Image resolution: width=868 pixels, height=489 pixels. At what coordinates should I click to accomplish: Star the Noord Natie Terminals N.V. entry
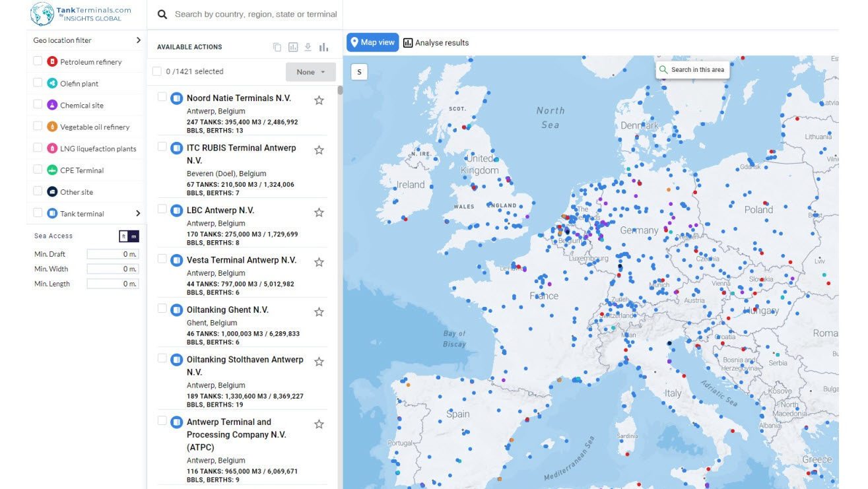point(319,100)
